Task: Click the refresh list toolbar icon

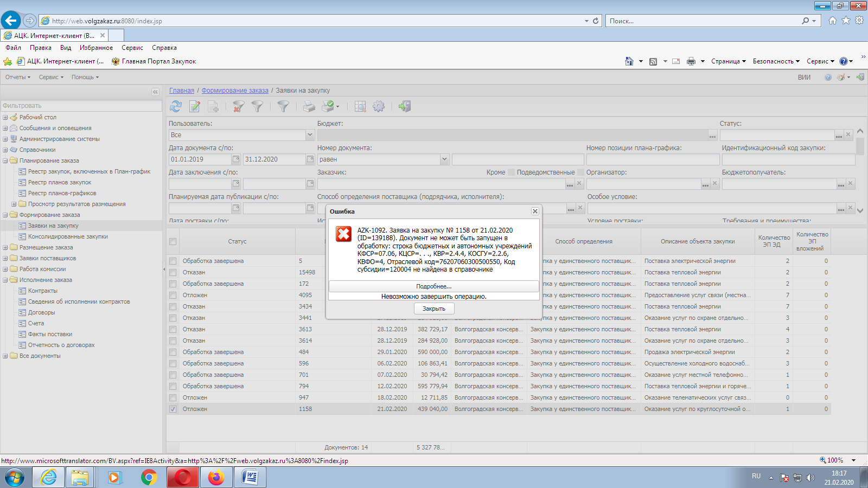Action: [x=176, y=107]
